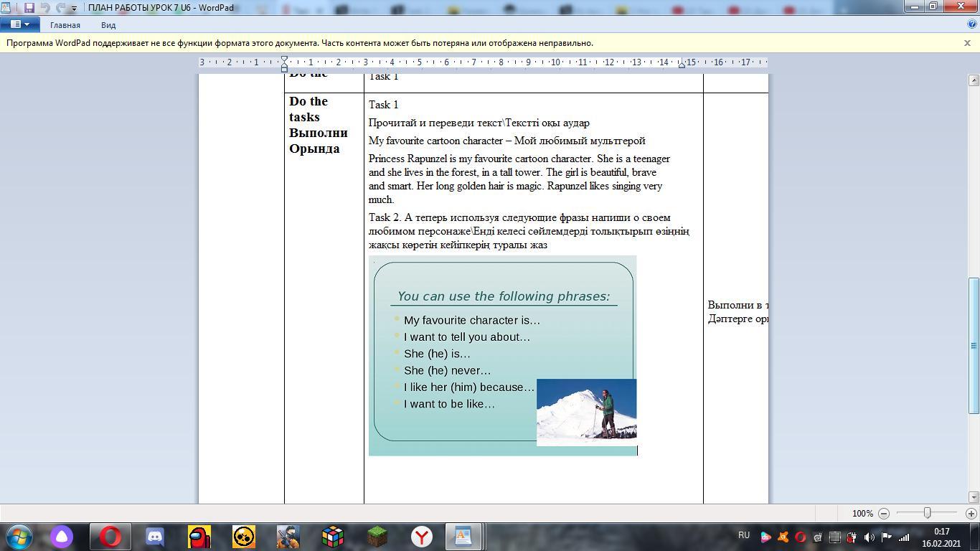980x551 pixels.
Task: Open the Yandex Browser taskbar icon
Action: pyautogui.click(x=422, y=537)
